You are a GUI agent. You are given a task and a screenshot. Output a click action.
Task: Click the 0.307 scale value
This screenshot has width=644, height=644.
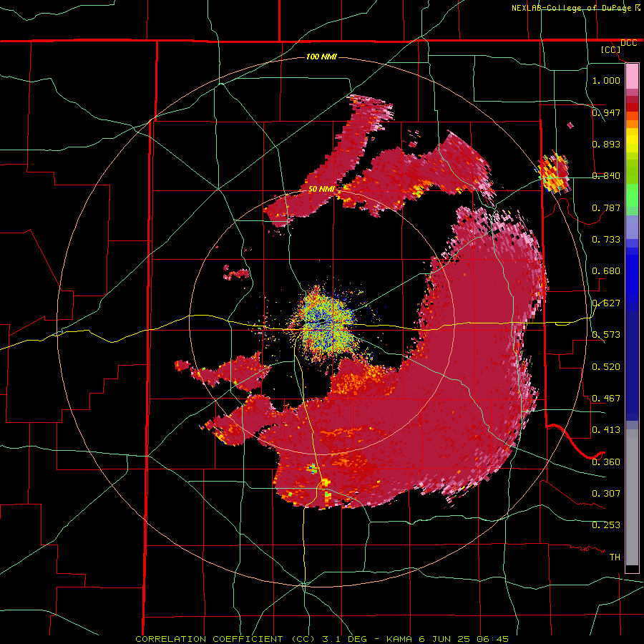coord(606,493)
